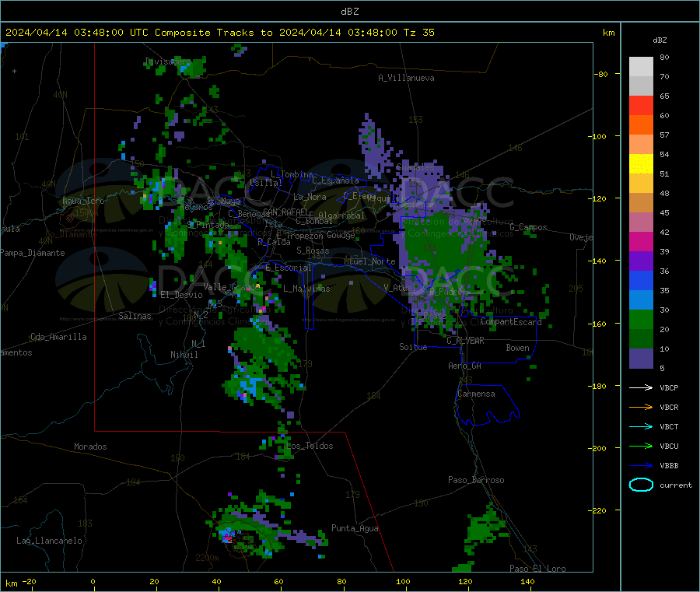Click the green echo cell left of Paso_El_Loro
This screenshot has height=592, width=700.
(485, 527)
